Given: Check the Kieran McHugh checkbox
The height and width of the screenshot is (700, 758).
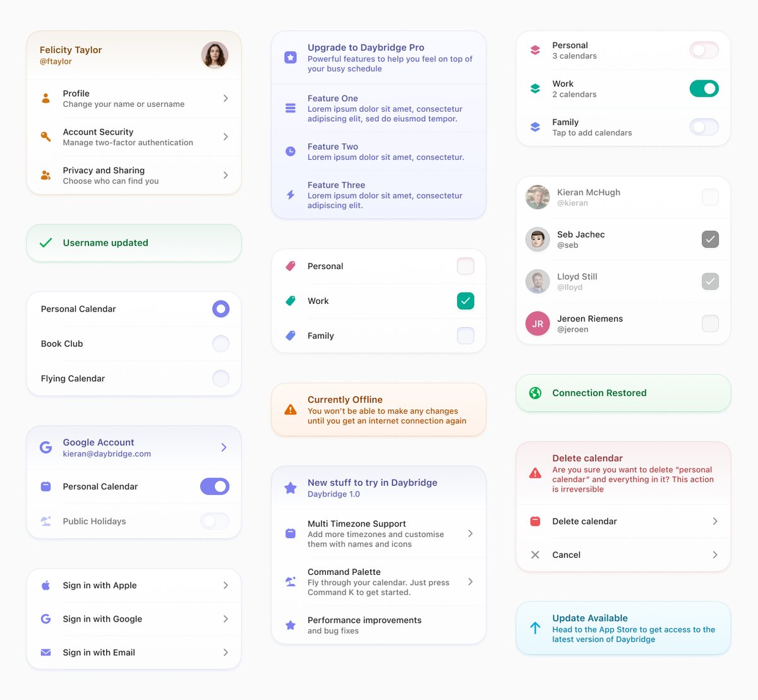Looking at the screenshot, I should 711,197.
